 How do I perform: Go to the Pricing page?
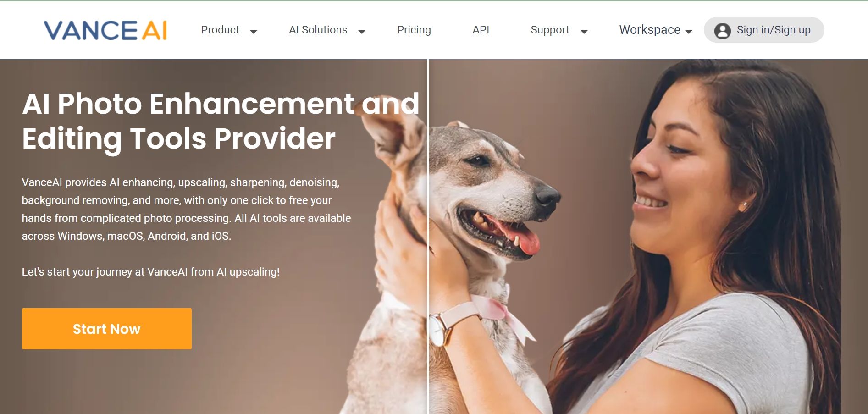click(x=414, y=30)
